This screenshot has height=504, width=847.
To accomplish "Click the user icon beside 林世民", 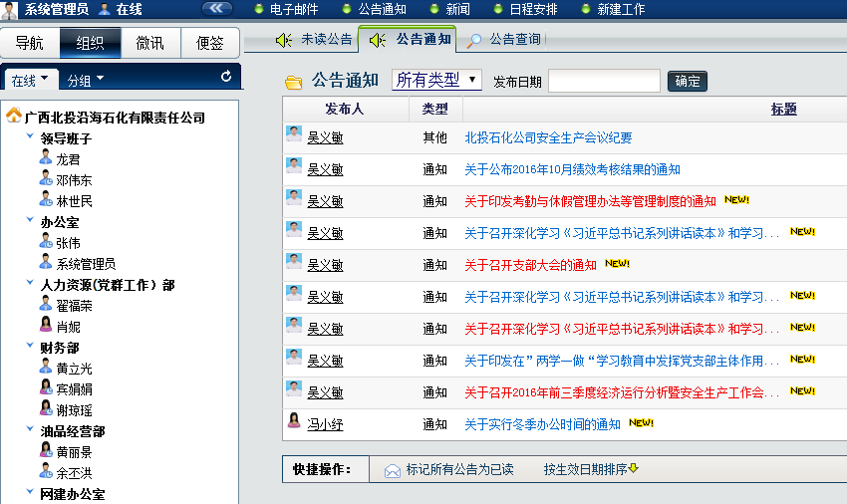I will (46, 199).
